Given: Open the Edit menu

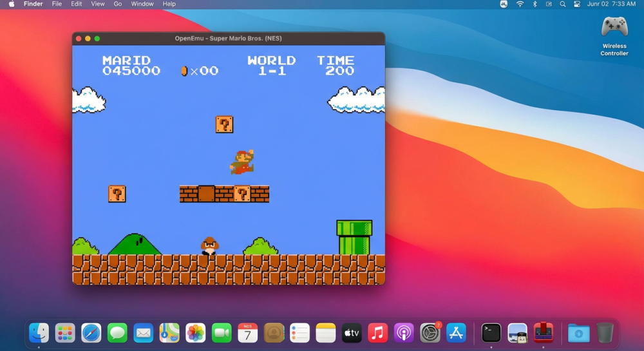Looking at the screenshot, I should [x=77, y=4].
